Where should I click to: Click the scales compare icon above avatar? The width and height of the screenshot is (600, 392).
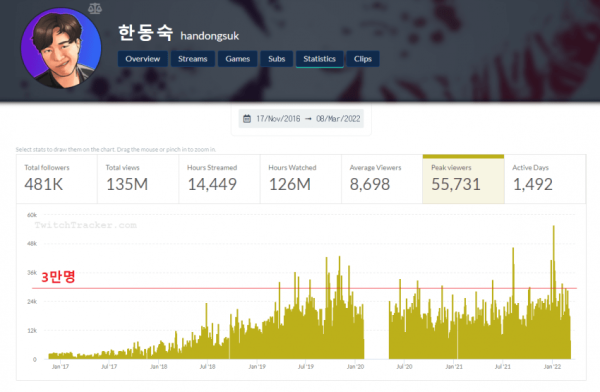[x=95, y=8]
